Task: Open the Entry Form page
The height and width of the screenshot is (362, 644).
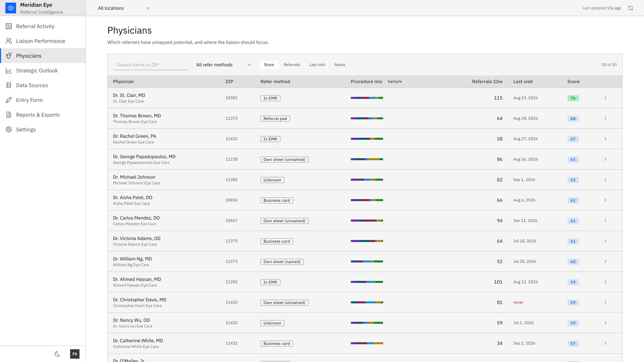Action: pos(43,100)
